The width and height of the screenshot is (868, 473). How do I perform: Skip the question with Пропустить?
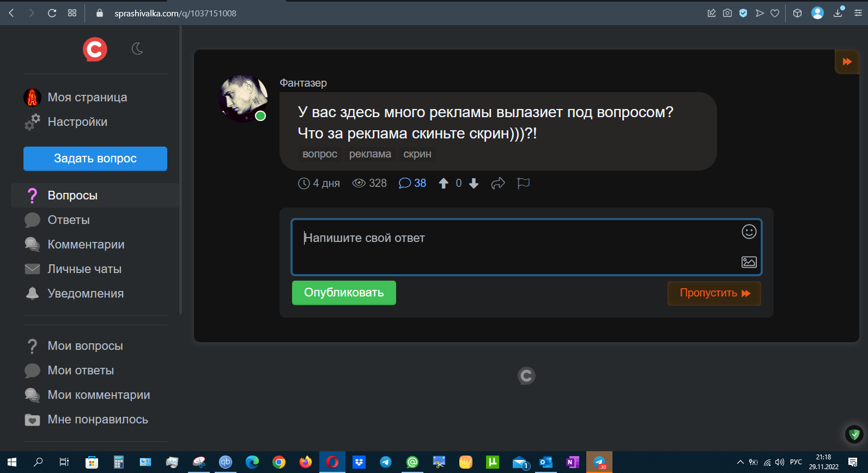click(x=714, y=293)
